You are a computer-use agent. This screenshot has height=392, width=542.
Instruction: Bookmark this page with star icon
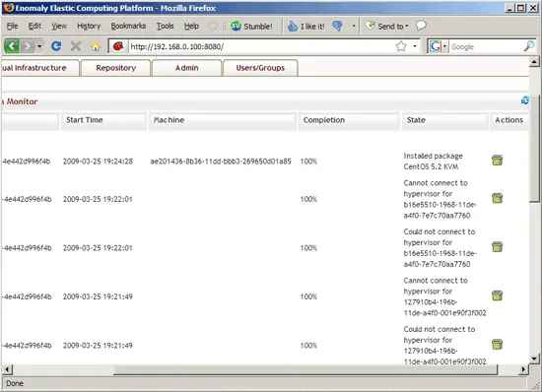tap(401, 46)
